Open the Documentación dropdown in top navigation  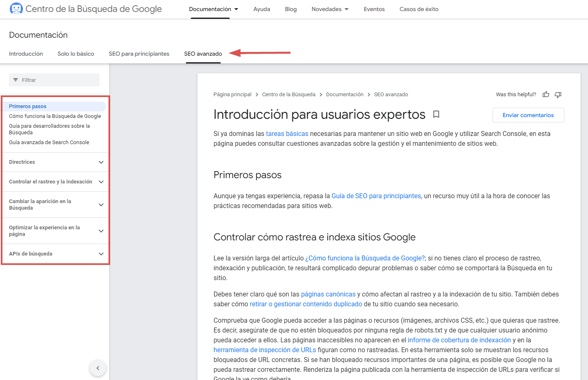click(213, 9)
